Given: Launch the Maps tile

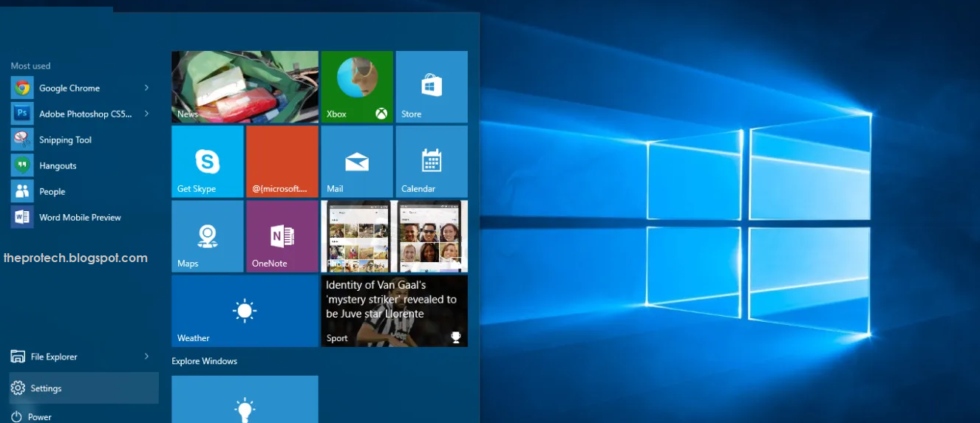Looking at the screenshot, I should [208, 236].
